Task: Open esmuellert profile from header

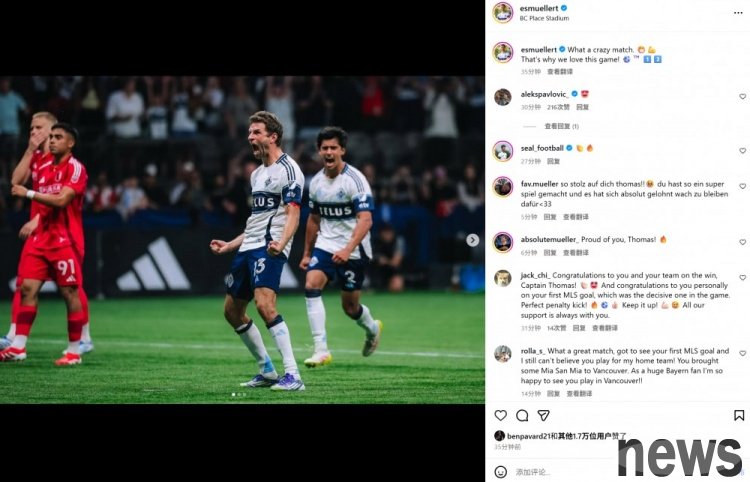Action: pos(538,8)
